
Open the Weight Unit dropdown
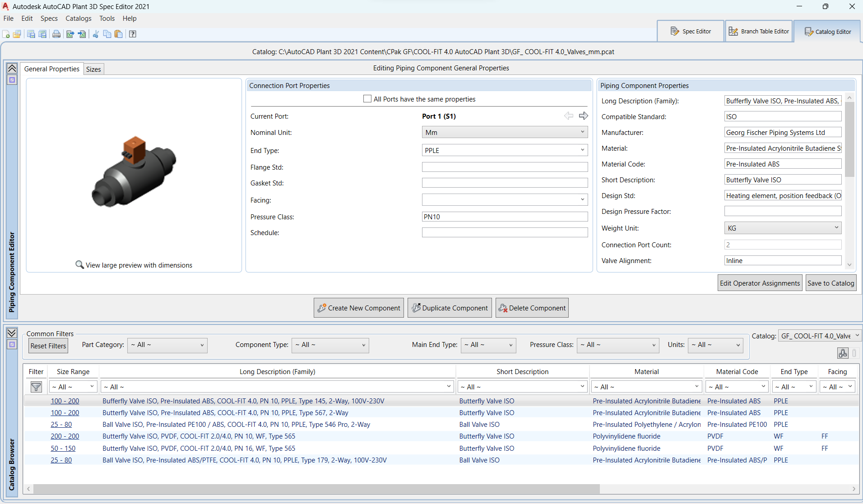(782, 228)
